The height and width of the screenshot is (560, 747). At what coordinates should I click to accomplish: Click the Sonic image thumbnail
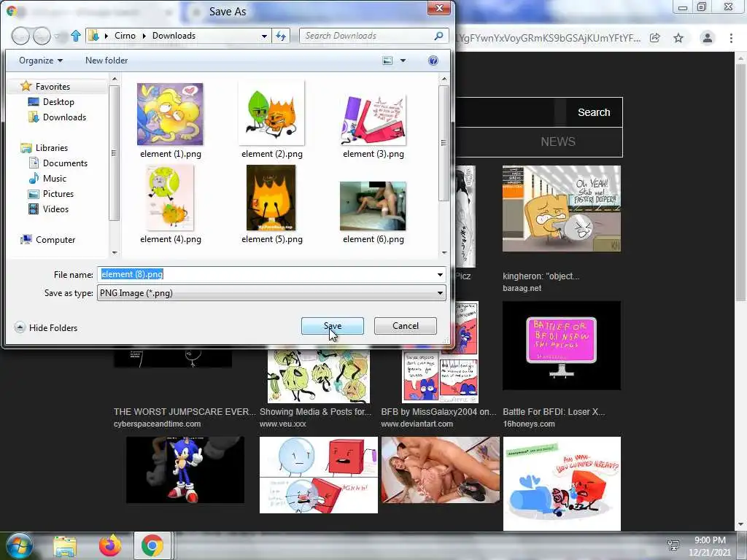click(185, 470)
